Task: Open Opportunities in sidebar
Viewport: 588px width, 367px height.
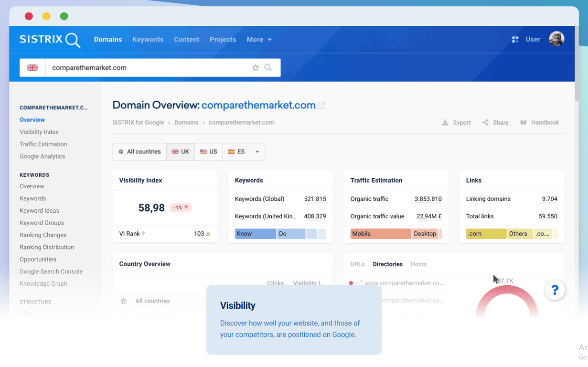Action: (x=38, y=259)
